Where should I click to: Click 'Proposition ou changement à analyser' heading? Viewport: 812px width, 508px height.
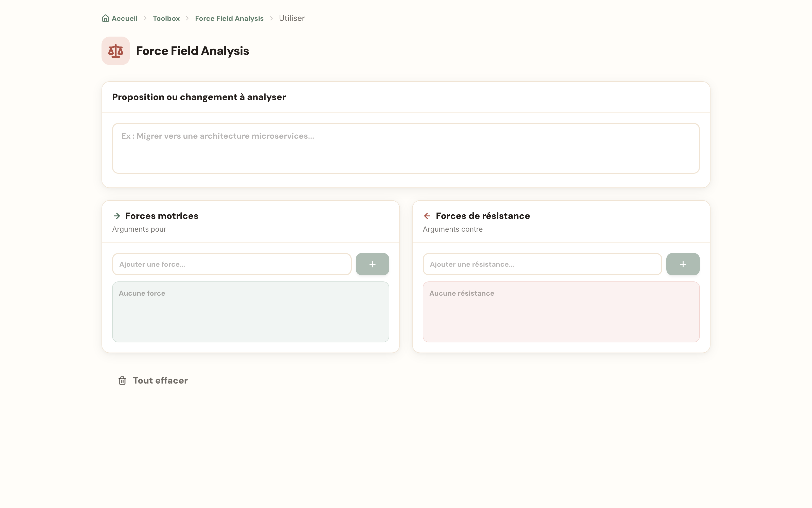click(199, 97)
